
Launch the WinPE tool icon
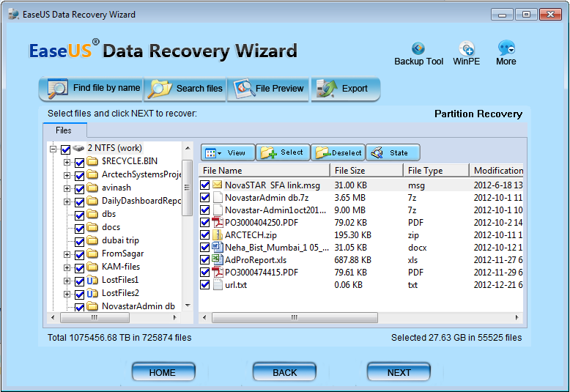[x=467, y=48]
